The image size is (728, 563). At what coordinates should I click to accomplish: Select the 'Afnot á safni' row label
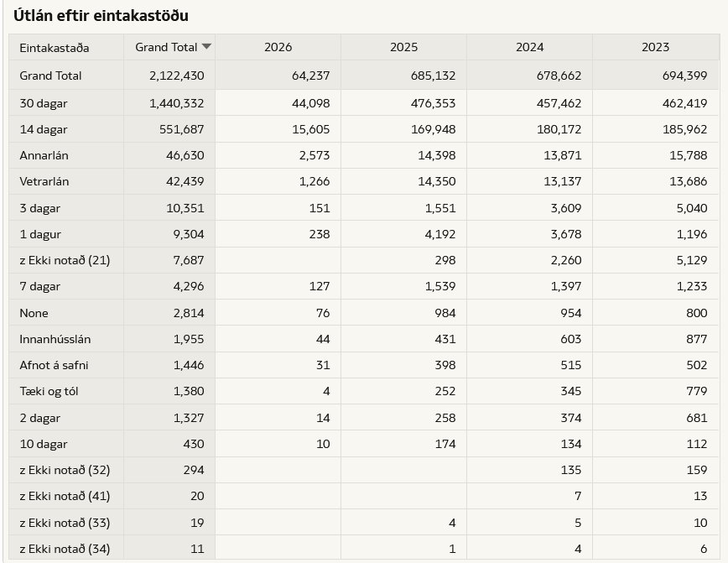(54, 365)
